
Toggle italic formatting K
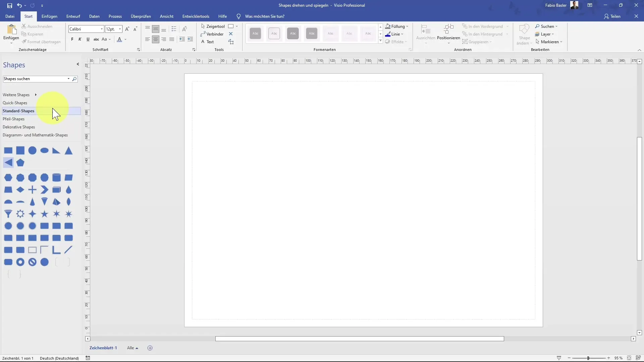point(80,39)
